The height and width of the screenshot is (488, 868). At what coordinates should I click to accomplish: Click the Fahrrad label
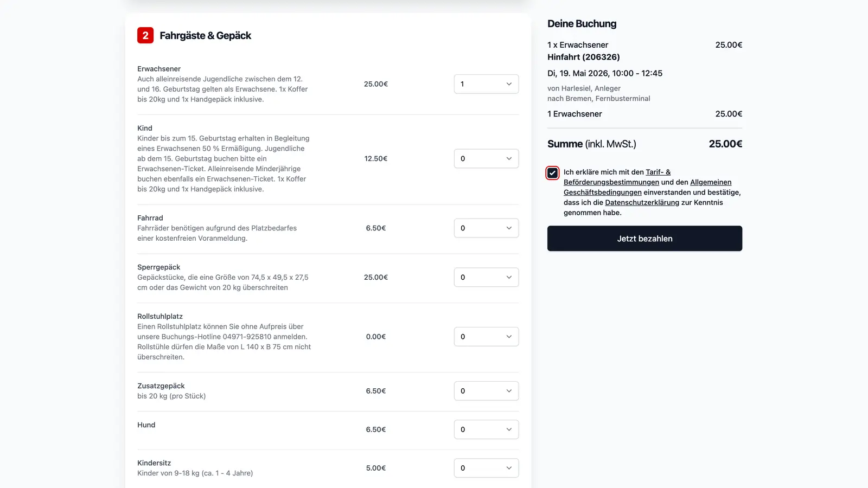(150, 218)
